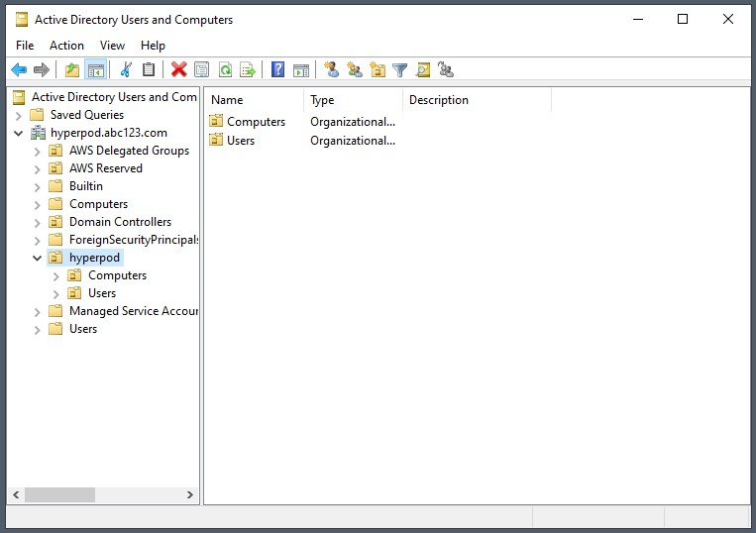Expand Managed Service Accounts node
Image resolution: width=756 pixels, height=533 pixels.
[x=37, y=312]
